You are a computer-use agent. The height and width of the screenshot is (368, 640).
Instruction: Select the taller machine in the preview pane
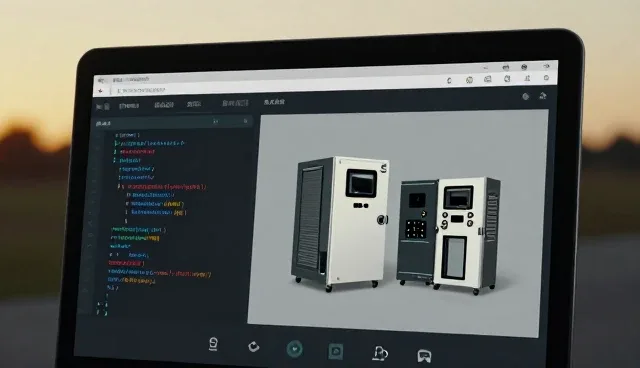(x=340, y=224)
